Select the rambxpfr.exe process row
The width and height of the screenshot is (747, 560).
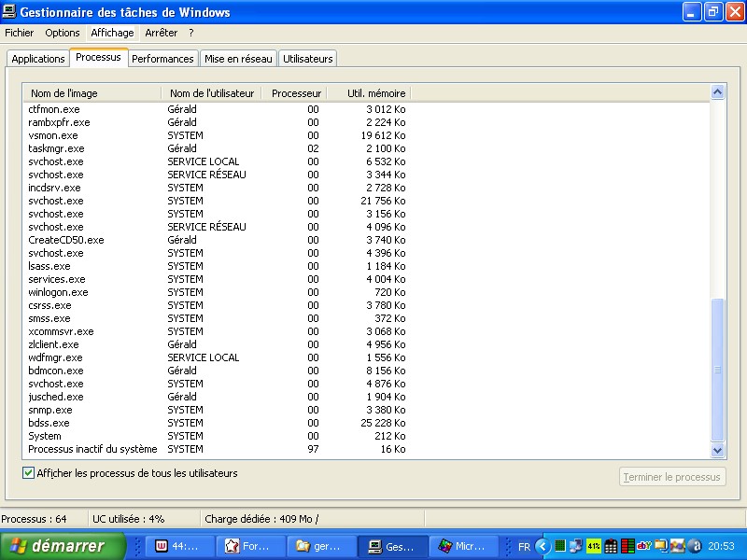click(x=217, y=122)
